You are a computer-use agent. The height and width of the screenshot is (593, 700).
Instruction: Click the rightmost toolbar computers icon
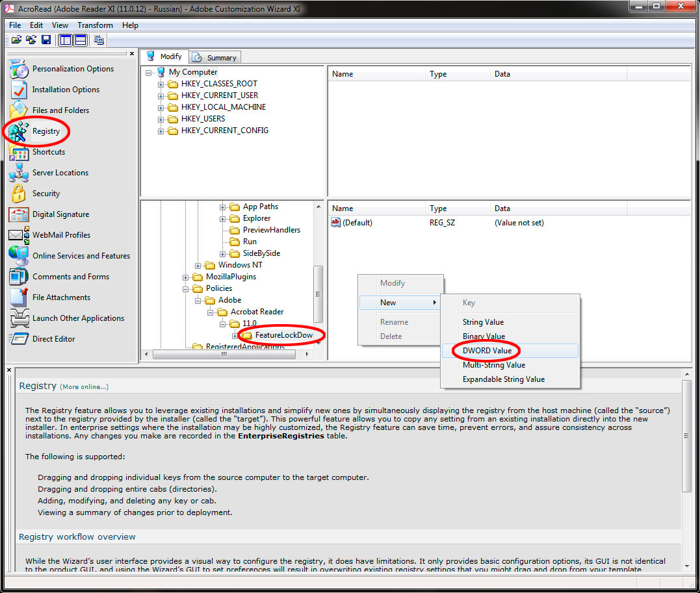pos(99,40)
